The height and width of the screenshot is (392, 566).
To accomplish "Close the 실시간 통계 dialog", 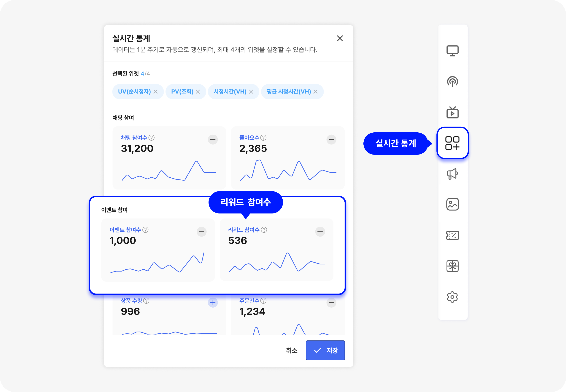I will pyautogui.click(x=340, y=38).
